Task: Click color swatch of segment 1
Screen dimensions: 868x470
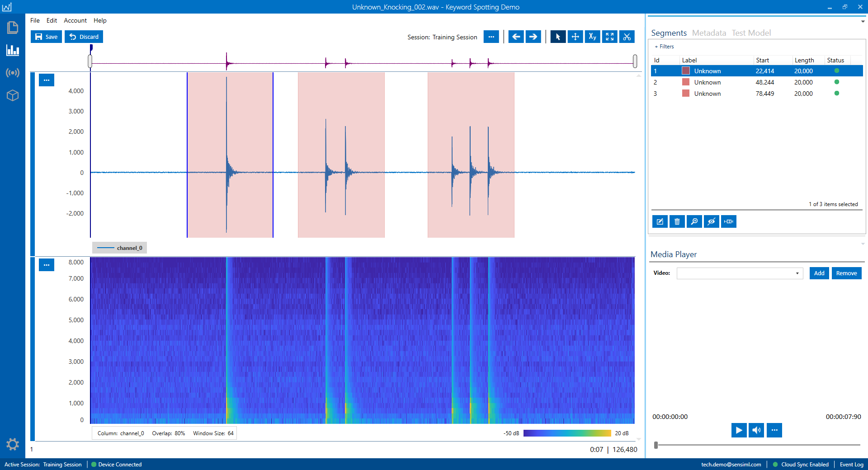Action: click(686, 71)
